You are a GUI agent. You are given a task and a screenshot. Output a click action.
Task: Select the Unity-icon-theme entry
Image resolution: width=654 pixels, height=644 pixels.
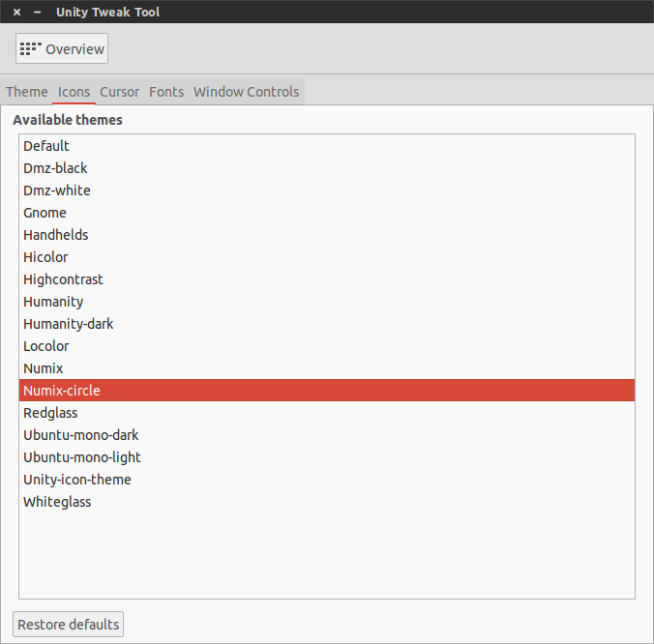click(x=327, y=480)
